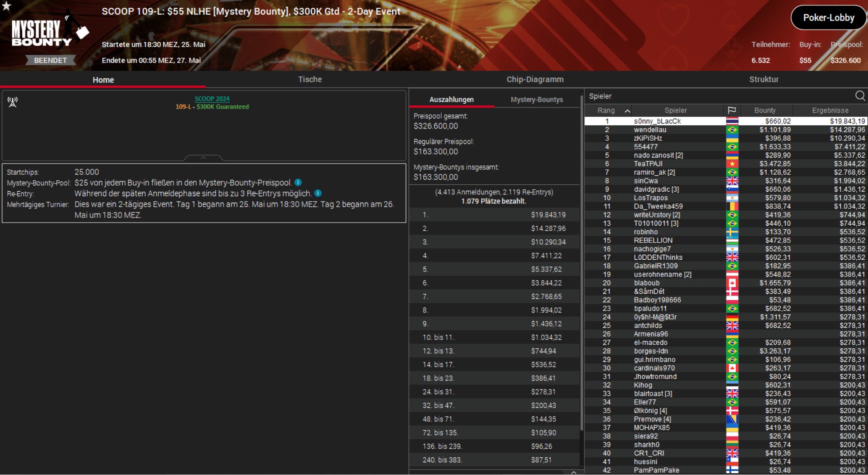The height and width of the screenshot is (475, 868).
Task: Click info icon beside Re-Entry description
Action: click(318, 193)
